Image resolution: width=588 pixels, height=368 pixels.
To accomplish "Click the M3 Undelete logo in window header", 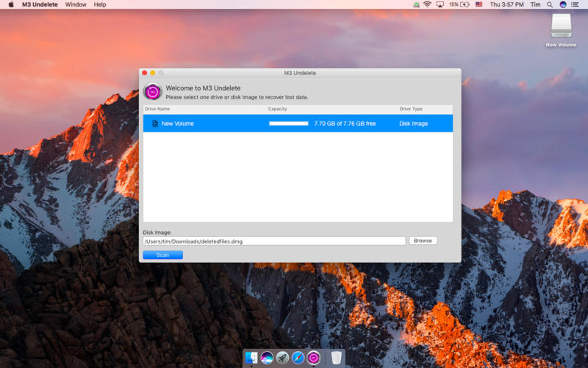I will (x=152, y=92).
